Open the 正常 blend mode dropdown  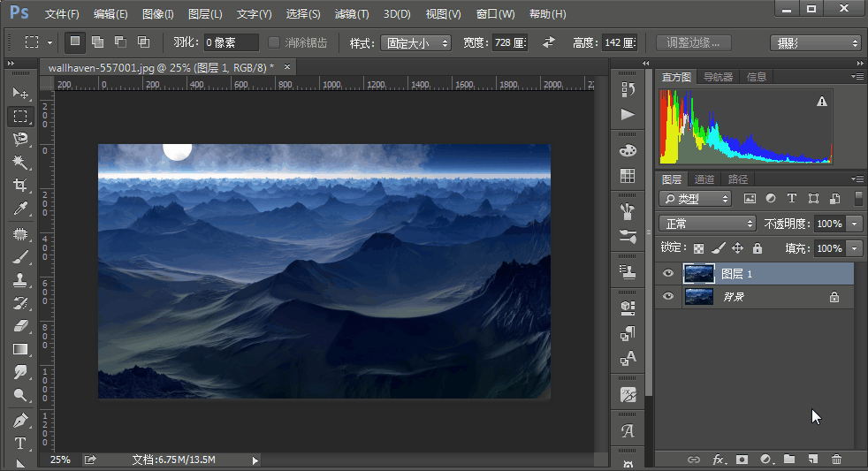[x=707, y=224]
